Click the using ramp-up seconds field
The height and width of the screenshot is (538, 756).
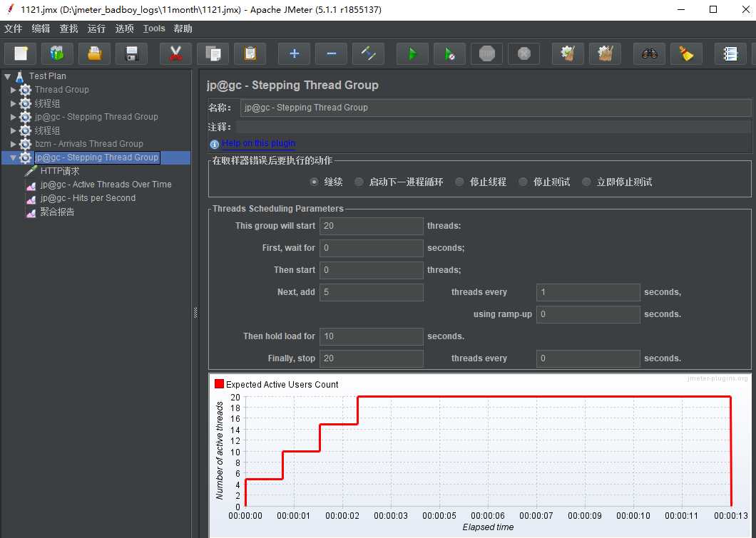tap(588, 314)
